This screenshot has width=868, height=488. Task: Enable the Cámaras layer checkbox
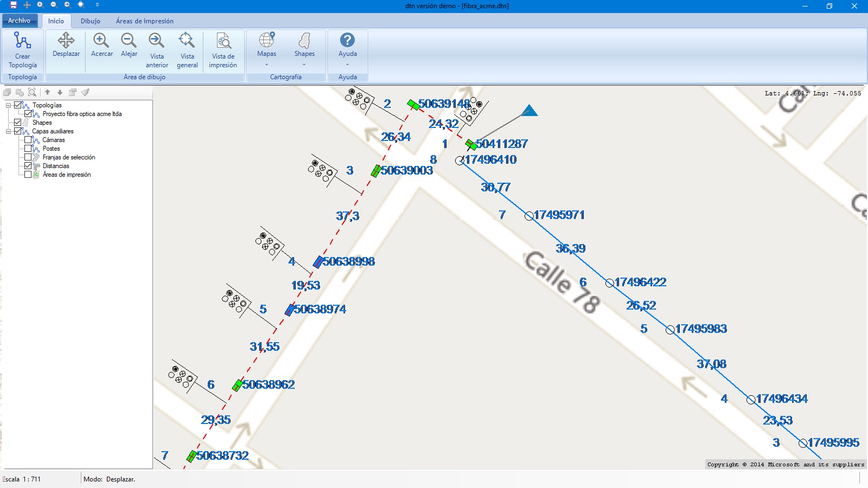pyautogui.click(x=28, y=140)
